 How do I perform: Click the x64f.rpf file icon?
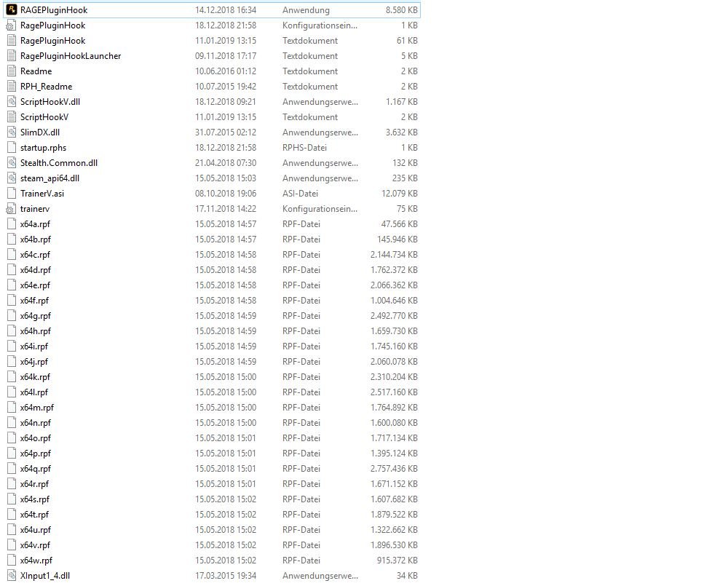12,301
